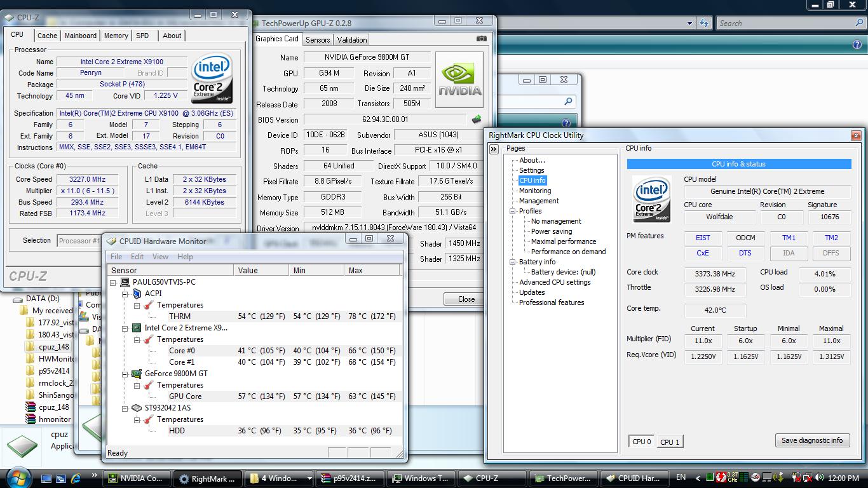Click the ACPI node icon in Hardware Monitor
Screen dimensions: 868x488
coord(137,294)
